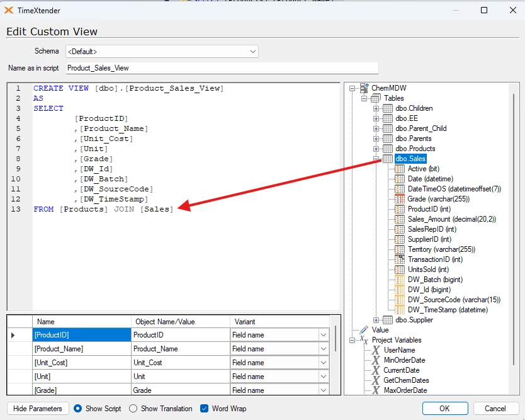Open the Schema dropdown
The width and height of the screenshot is (525, 420).
[253, 52]
